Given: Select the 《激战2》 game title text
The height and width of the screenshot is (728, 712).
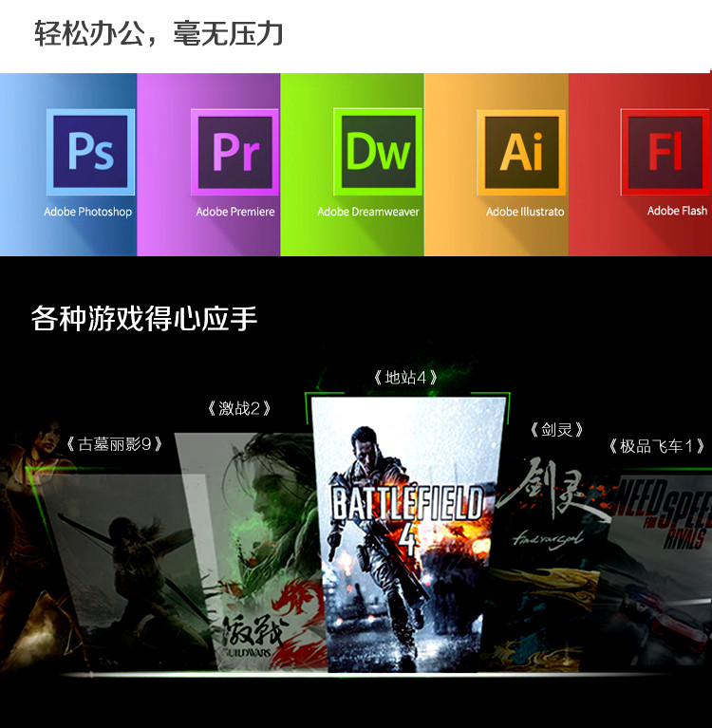Looking at the screenshot, I should tap(238, 409).
